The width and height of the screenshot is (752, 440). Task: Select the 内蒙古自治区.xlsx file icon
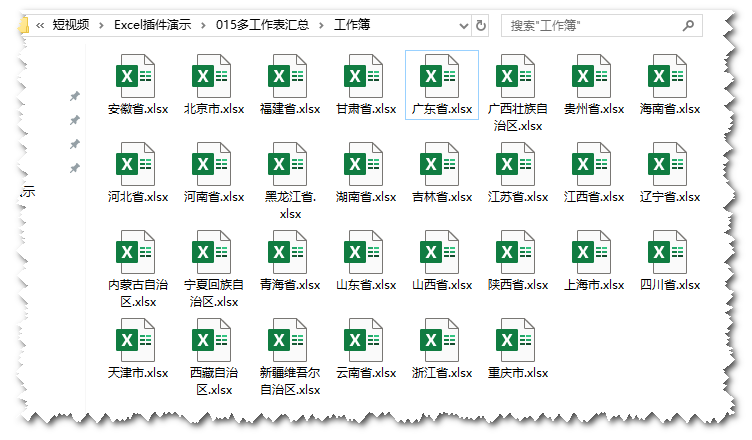click(x=135, y=252)
